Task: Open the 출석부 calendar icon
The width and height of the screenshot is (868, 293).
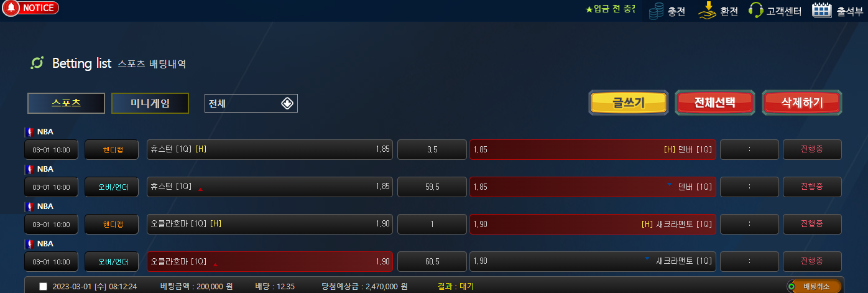Action: (822, 10)
